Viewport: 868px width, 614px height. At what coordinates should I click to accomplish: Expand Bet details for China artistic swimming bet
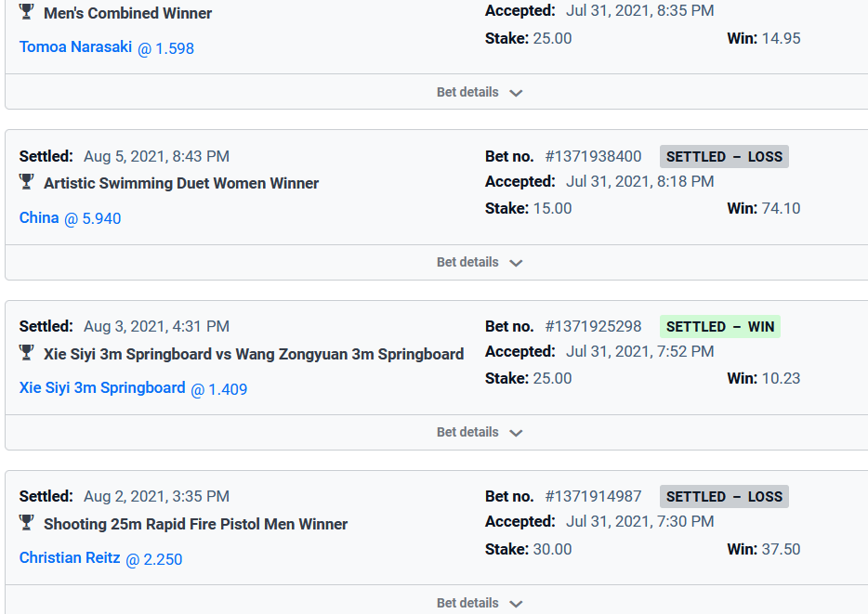480,262
